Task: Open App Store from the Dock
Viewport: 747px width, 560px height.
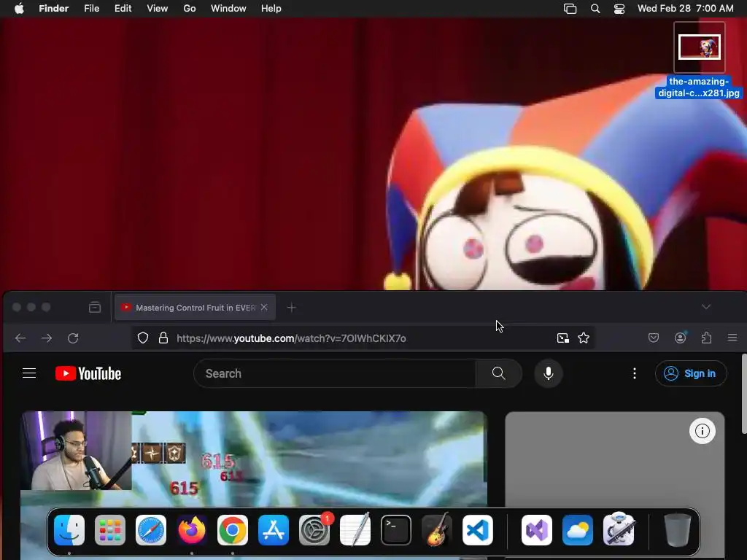Action: point(274,530)
